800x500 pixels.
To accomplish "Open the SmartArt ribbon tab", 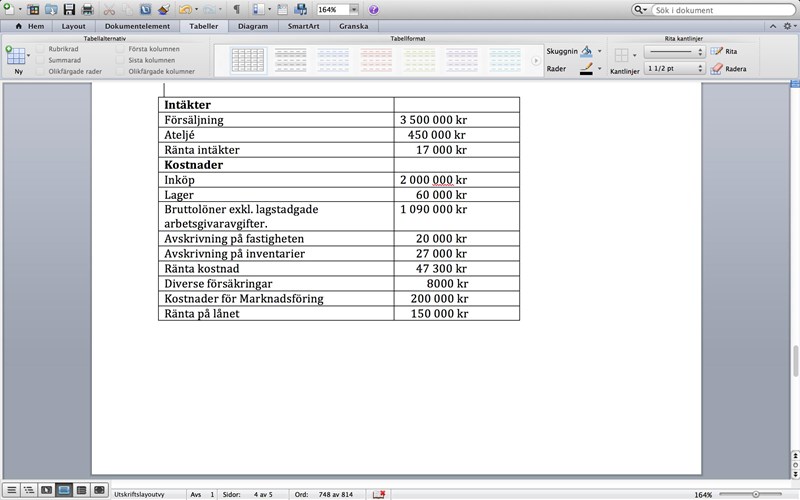I will coord(305,26).
